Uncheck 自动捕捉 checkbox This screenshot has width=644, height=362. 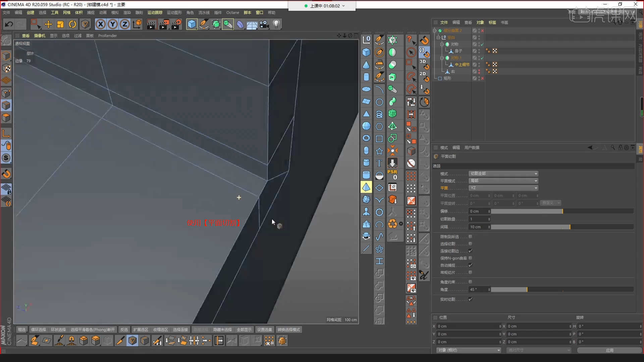pos(470,265)
